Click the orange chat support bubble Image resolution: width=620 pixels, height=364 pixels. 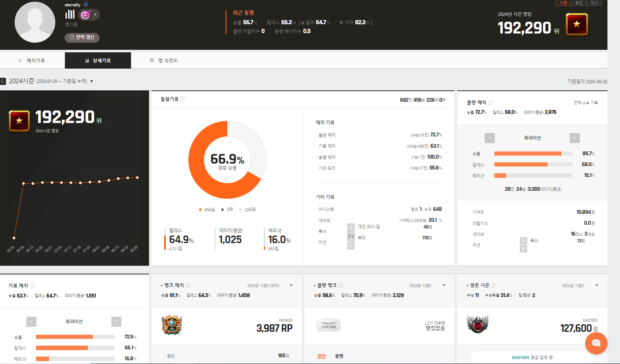pos(596,343)
